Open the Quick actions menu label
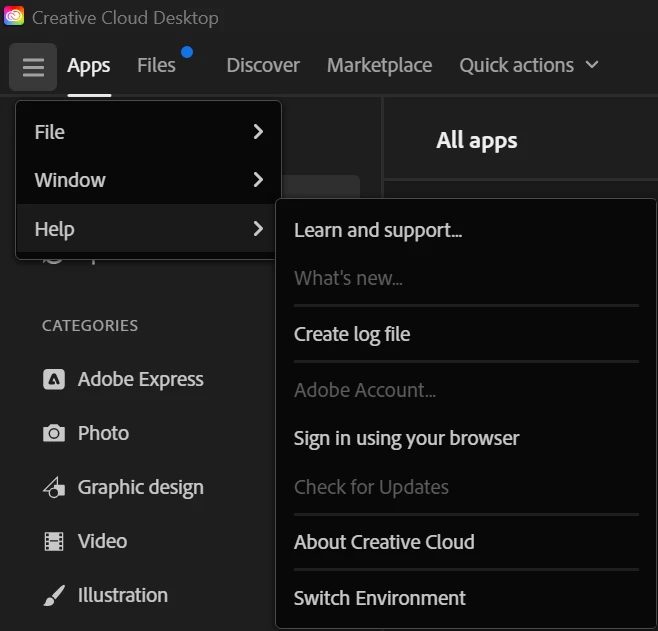 (x=516, y=65)
